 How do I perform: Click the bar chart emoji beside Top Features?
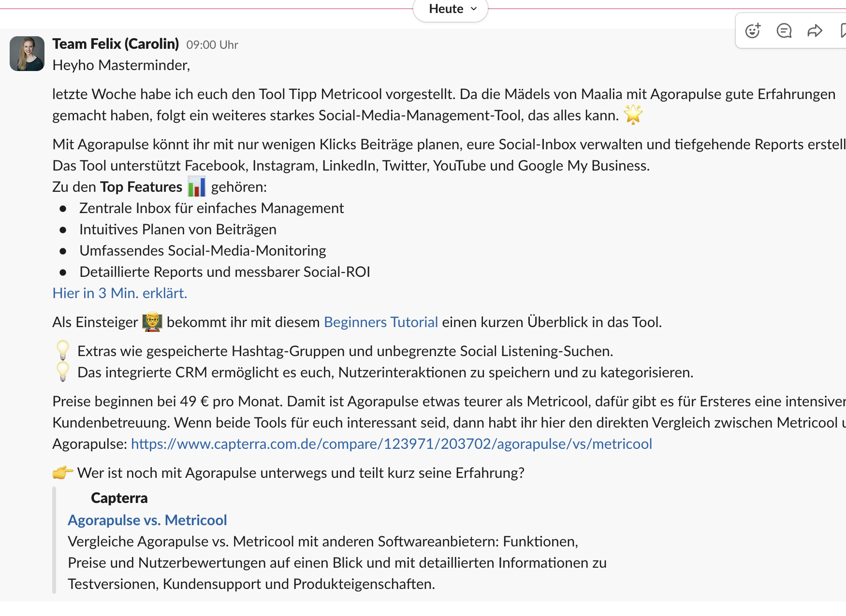(197, 186)
